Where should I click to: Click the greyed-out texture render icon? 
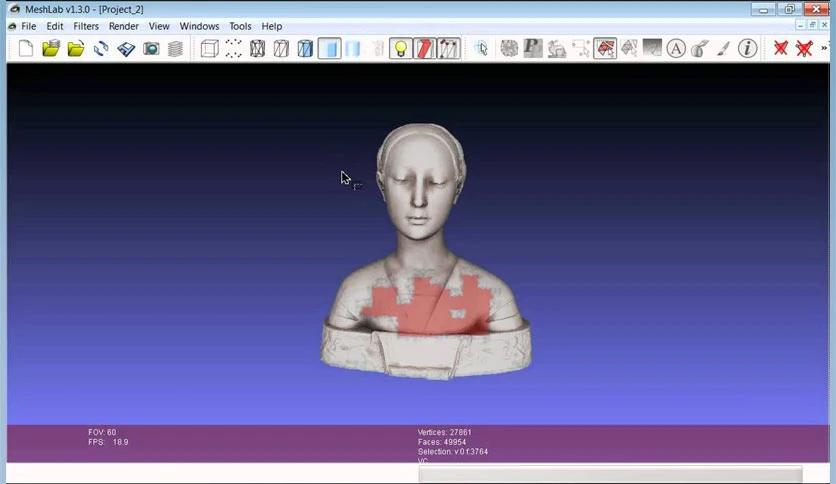377,49
